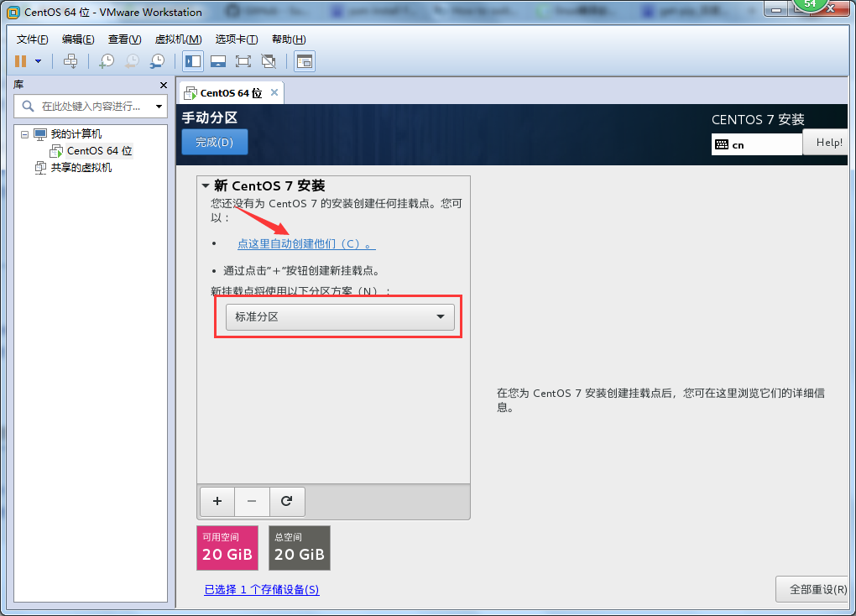Remove mount point with the minus button
This screenshot has height=616, width=856.
click(252, 501)
